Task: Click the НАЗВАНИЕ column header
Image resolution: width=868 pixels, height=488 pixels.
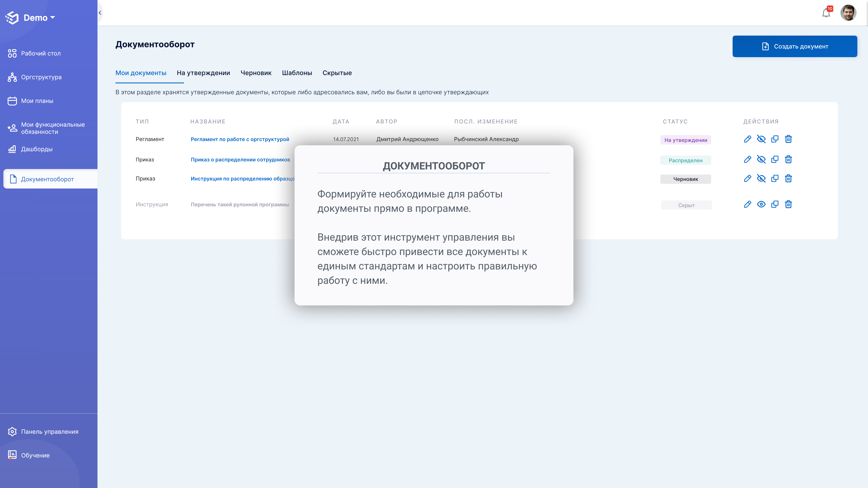Action: [207, 122]
